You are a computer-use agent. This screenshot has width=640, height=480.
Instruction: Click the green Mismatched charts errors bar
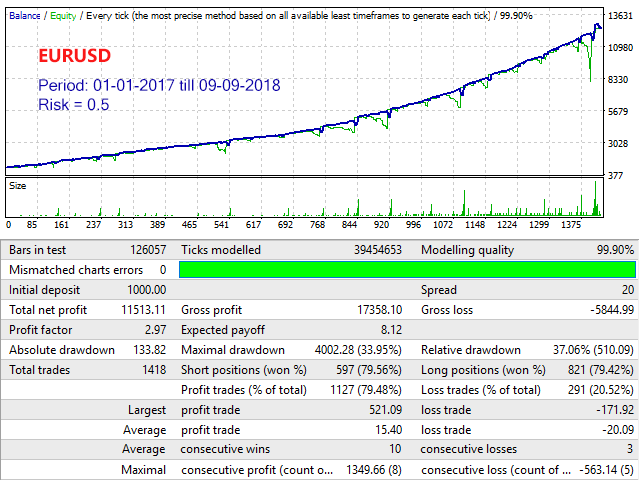click(407, 270)
